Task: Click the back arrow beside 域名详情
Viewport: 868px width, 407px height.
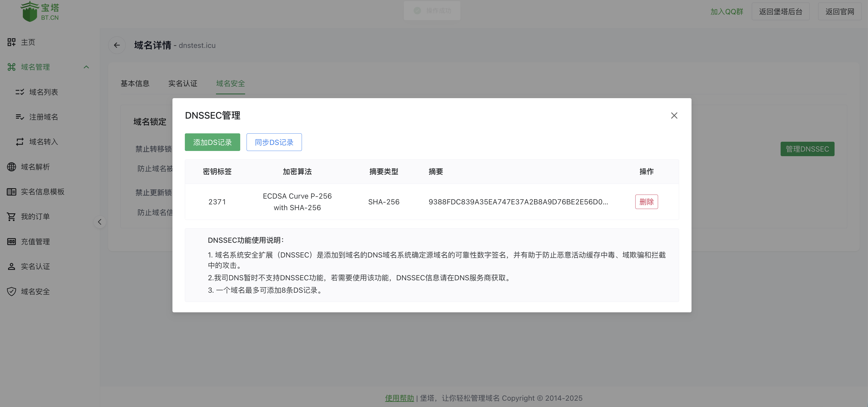Action: (117, 45)
